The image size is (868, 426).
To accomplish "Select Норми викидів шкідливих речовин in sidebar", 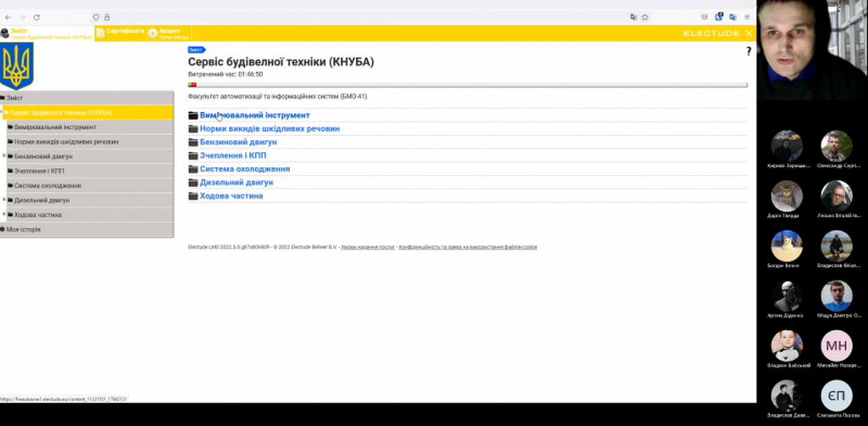I will click(90, 142).
